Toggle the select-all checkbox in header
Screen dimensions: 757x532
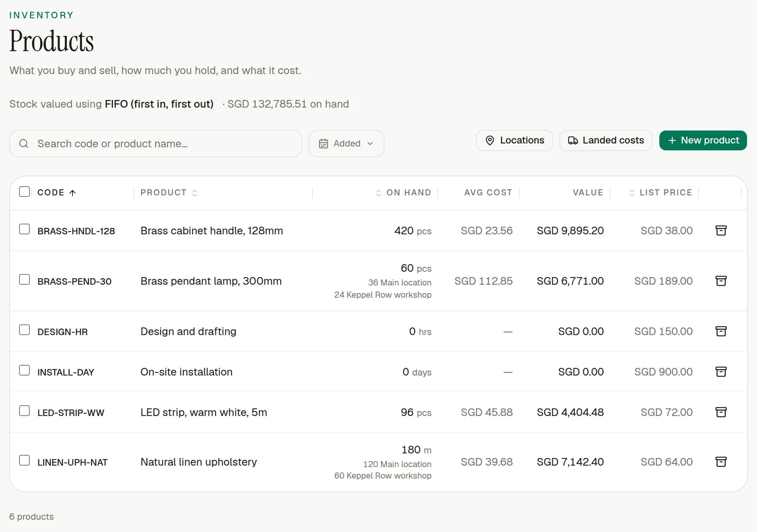[x=24, y=192]
